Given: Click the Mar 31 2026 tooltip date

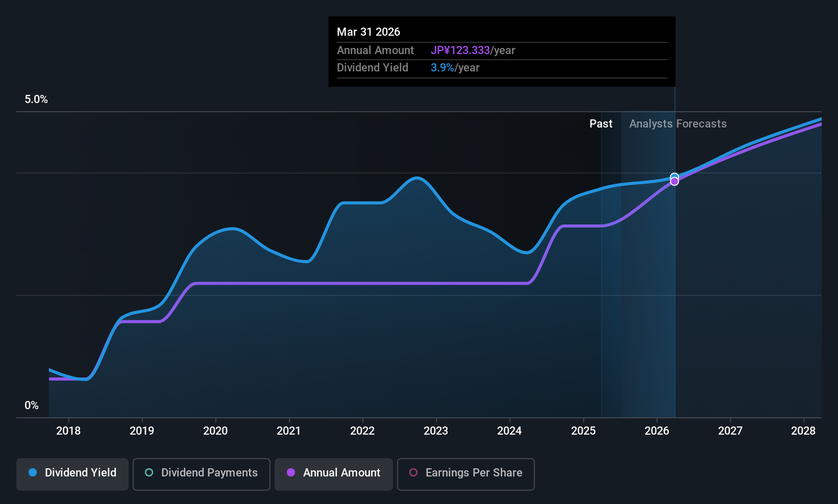Looking at the screenshot, I should coord(368,32).
